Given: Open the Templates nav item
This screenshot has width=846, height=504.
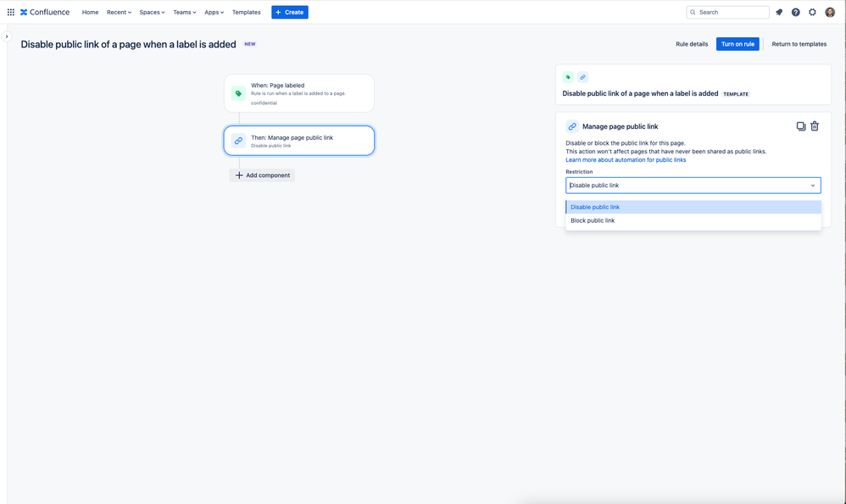Looking at the screenshot, I should (246, 12).
